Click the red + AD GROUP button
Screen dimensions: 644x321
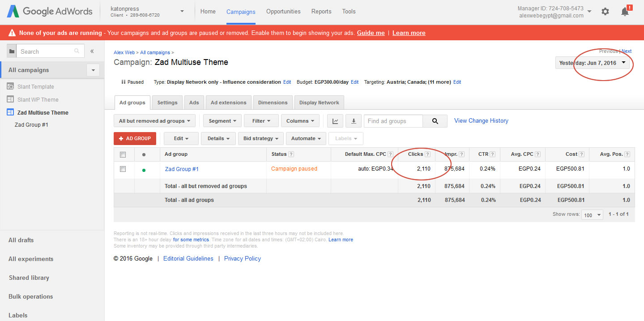[x=135, y=138]
